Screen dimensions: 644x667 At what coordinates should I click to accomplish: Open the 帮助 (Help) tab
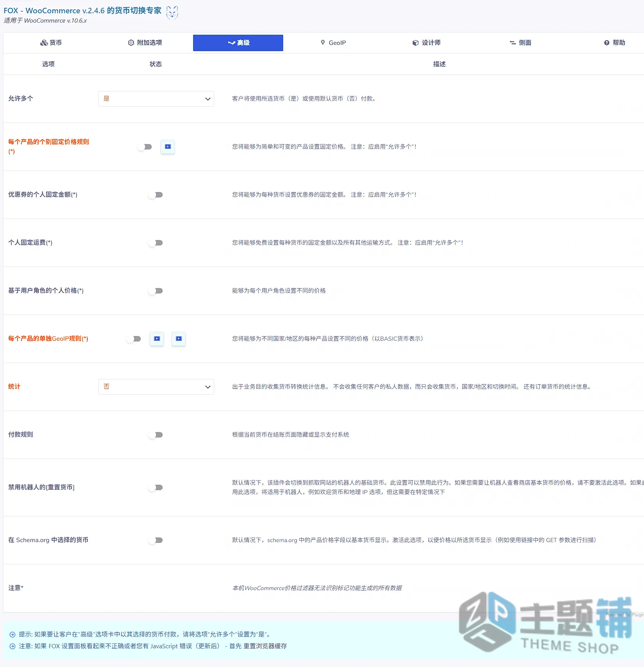coord(614,43)
